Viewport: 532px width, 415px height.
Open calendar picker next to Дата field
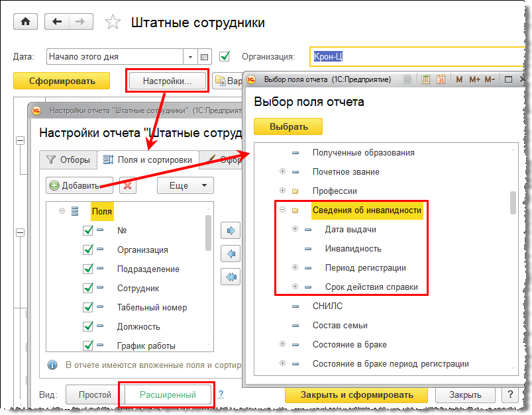coord(204,57)
